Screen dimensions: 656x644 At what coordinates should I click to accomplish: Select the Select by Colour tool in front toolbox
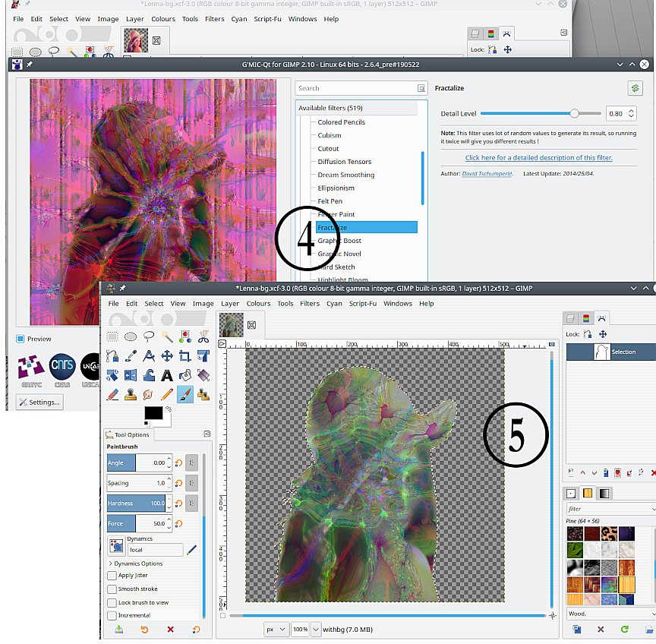pos(185,336)
